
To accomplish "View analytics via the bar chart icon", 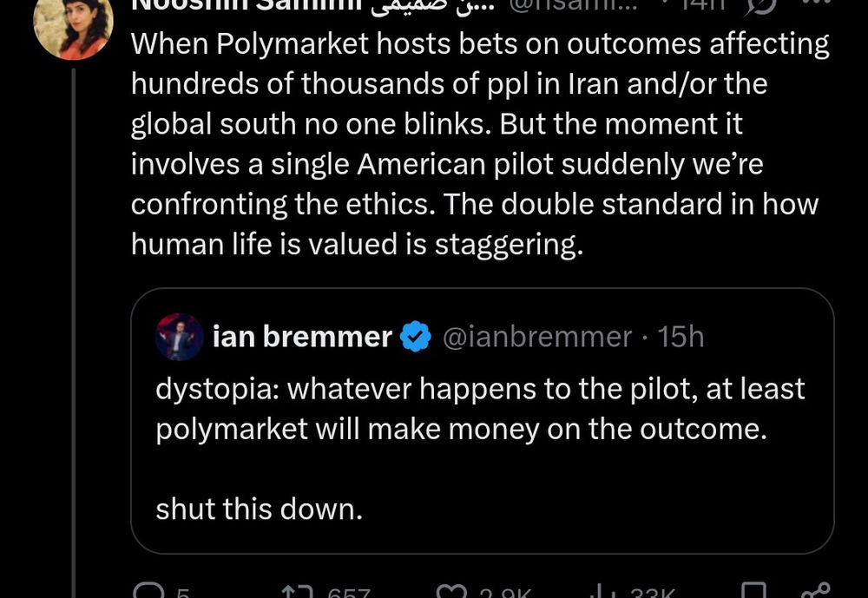I will (x=600, y=593).
